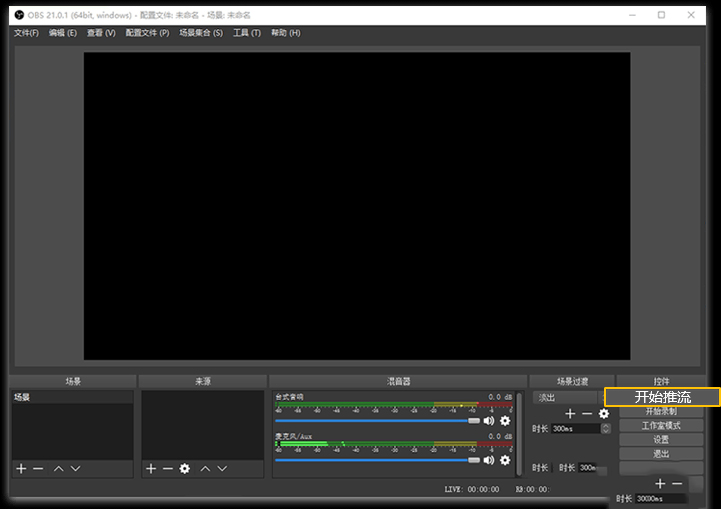
Task: Adjust the 300ms transition duration stepper
Action: [x=604, y=428]
